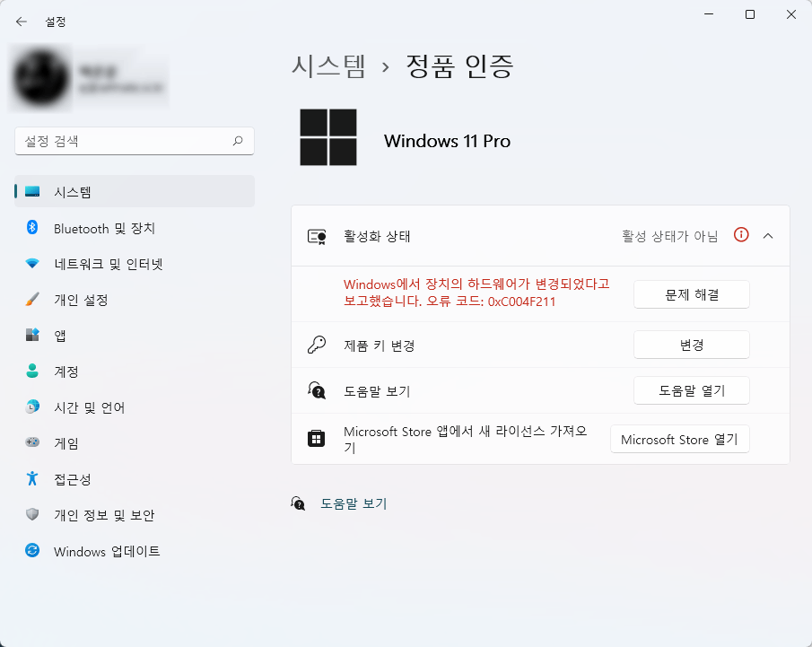Screen dimensions: 812x647
Task: Click 'Microsoft Store 앱에서 새 라이선스 가져오기' text
Action: (x=466, y=439)
